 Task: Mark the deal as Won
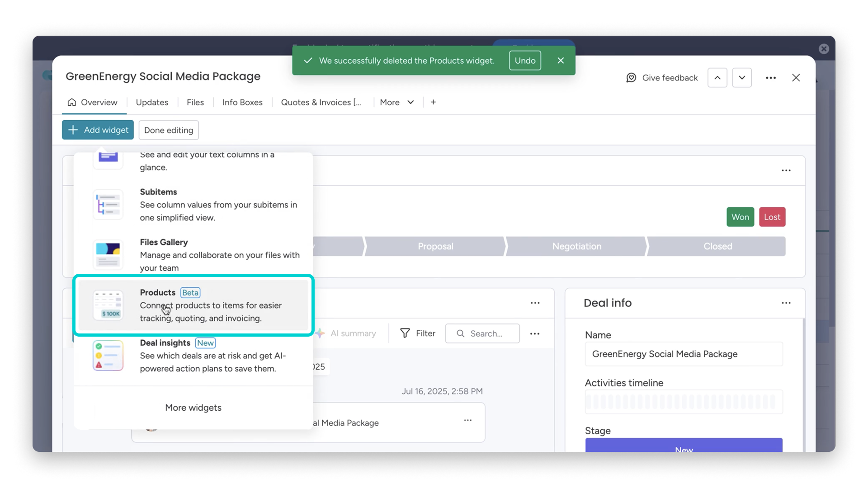[x=740, y=217]
